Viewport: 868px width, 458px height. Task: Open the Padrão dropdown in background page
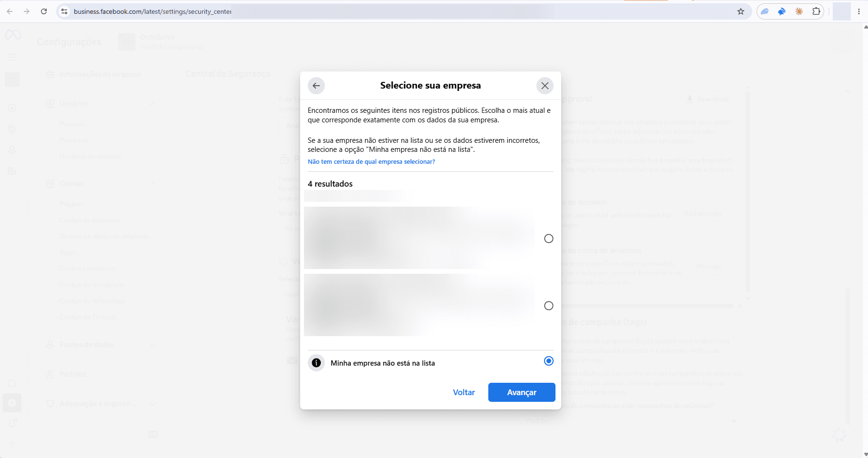point(631,421)
